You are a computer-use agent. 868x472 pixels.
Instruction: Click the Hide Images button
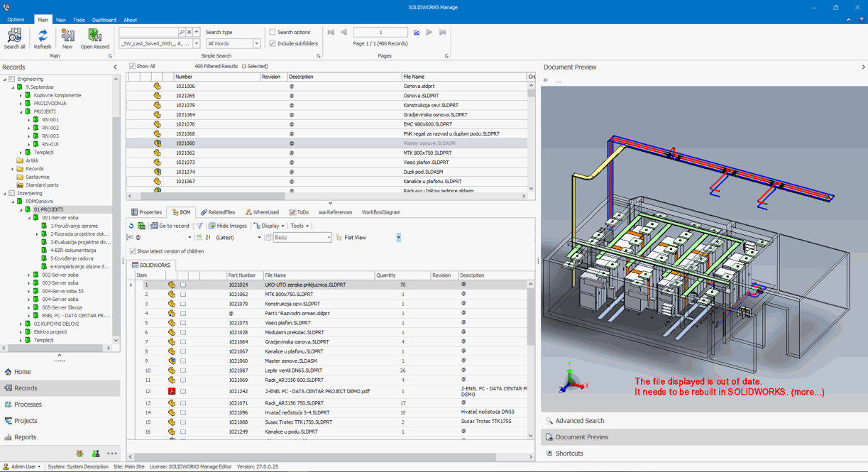coord(227,226)
